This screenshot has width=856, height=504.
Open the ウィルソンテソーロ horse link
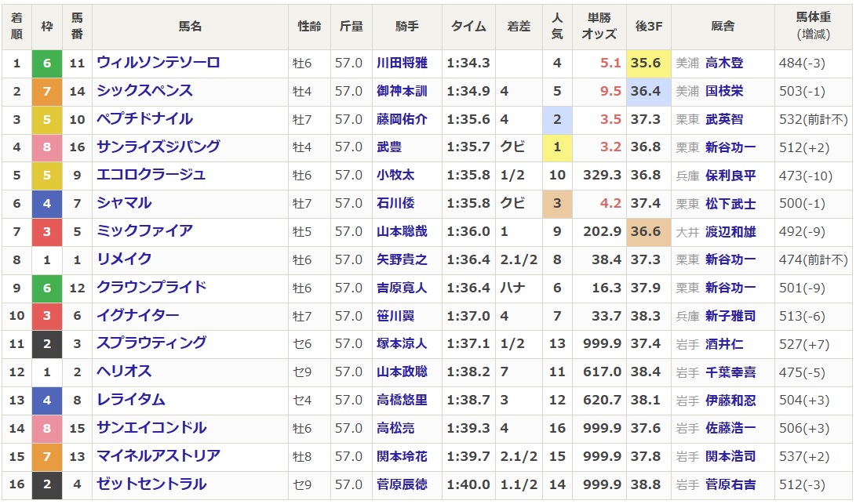tap(158, 63)
